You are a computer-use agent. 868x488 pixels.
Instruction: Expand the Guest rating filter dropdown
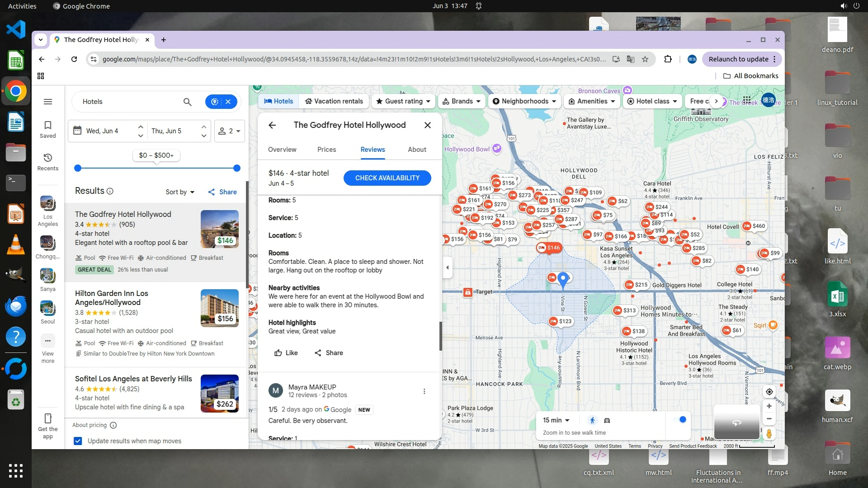pos(403,101)
